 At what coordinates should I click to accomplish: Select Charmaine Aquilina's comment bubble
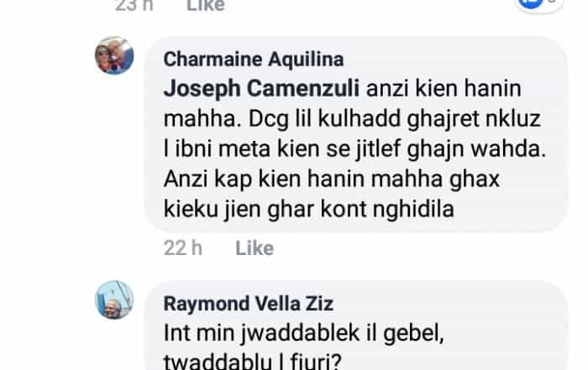click(356, 134)
